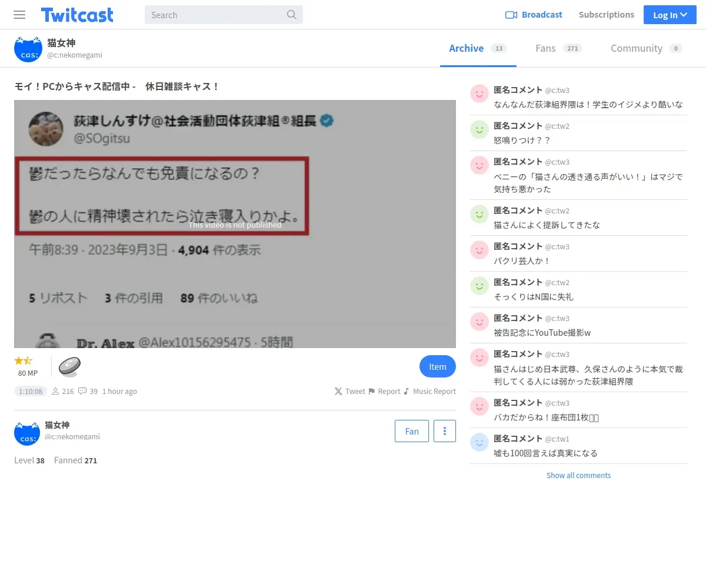
Task: Click avatar of comment そっくりはN国に失礼
Action: point(479,286)
